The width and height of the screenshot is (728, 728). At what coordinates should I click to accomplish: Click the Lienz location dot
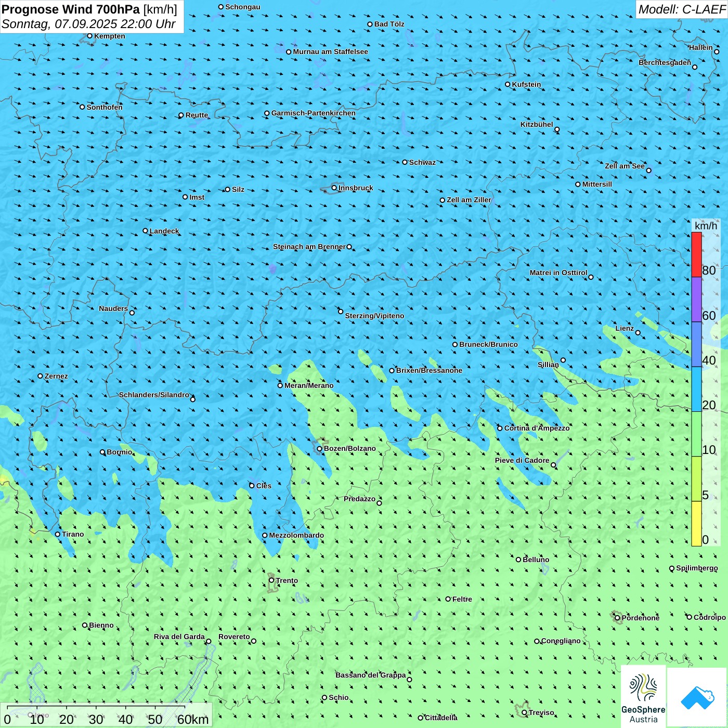coord(638,333)
